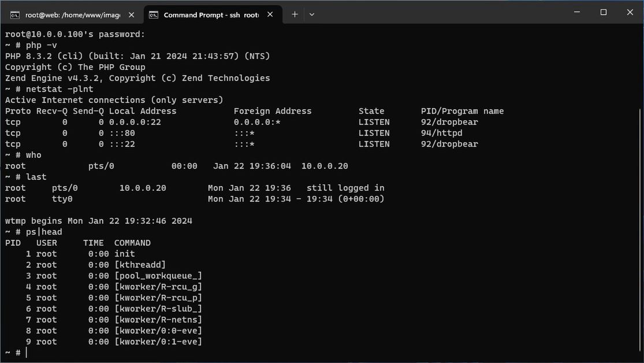Click the 94/httpd program name
The image size is (644, 363).
[x=441, y=133]
